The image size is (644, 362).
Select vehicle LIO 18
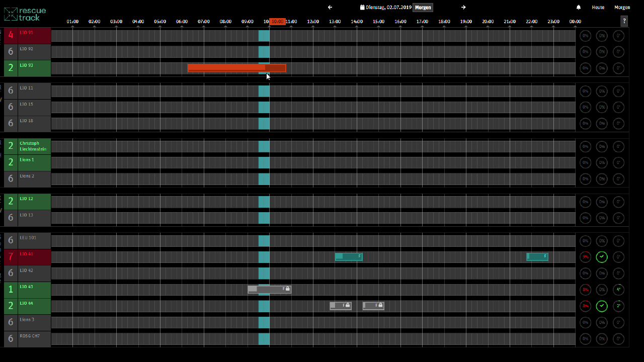pyautogui.click(x=34, y=124)
